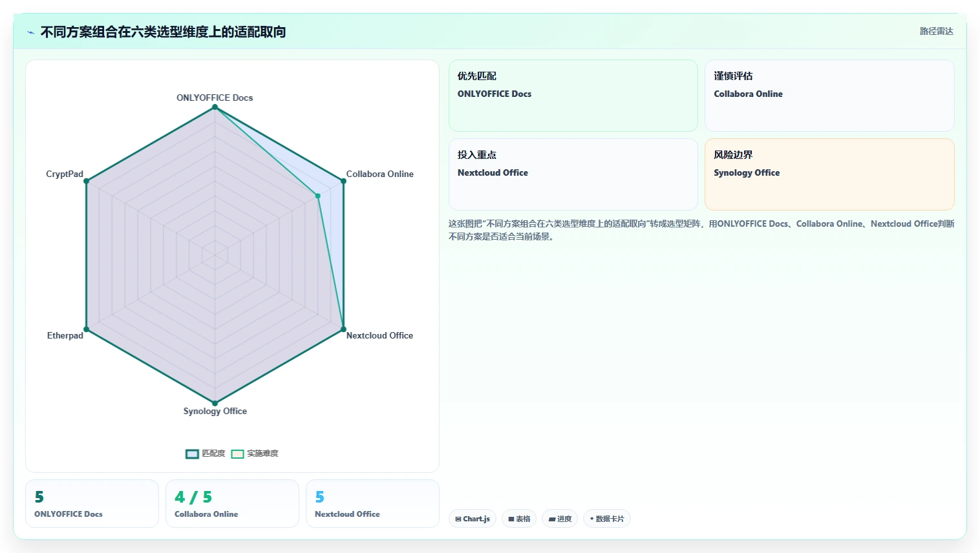The width and height of the screenshot is (980, 553).
Task: Click the CryptPad radar axis label
Action: [x=65, y=174]
